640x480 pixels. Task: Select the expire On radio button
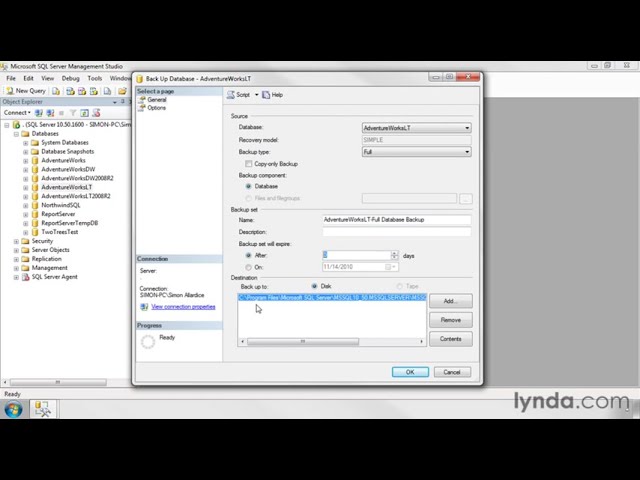pos(249,267)
